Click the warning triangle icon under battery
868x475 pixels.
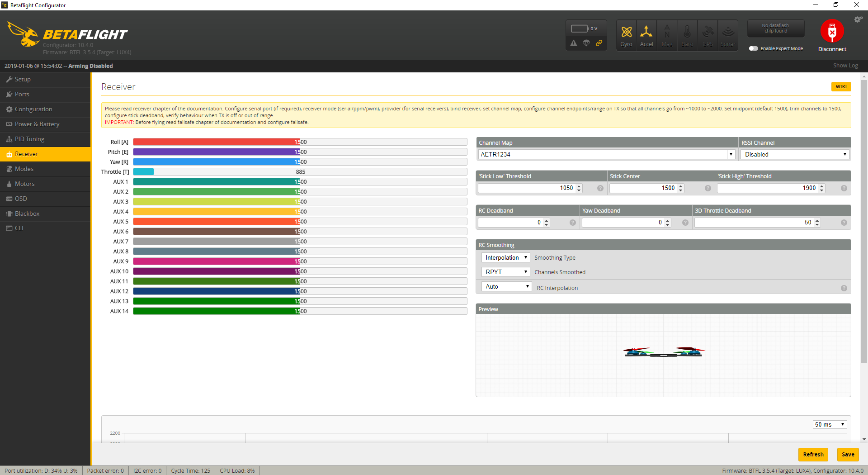click(574, 43)
